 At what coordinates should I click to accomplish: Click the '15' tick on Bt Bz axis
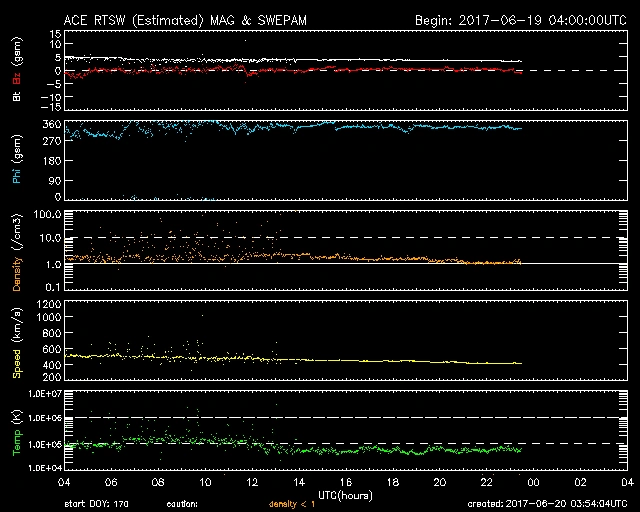(x=56, y=34)
